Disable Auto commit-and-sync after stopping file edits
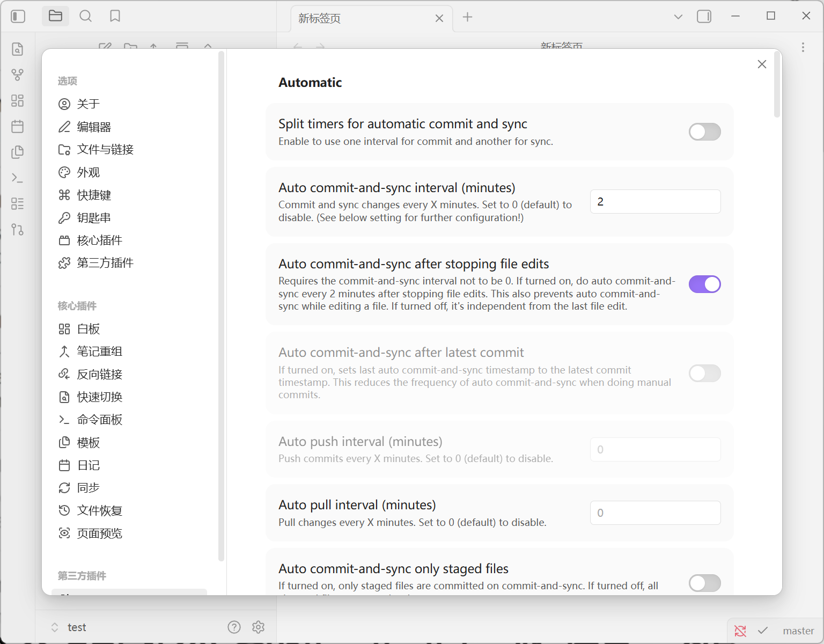The height and width of the screenshot is (644, 824). (705, 284)
